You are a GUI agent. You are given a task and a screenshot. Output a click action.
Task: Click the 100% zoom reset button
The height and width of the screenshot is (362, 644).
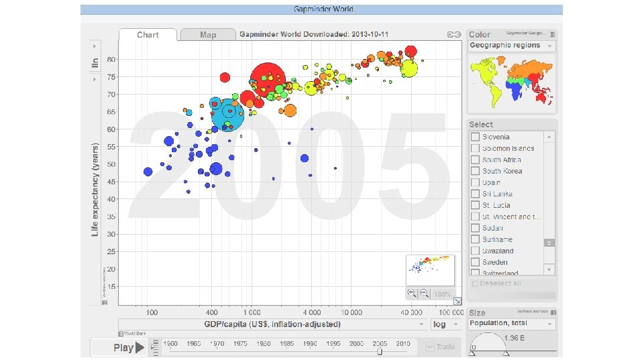[x=442, y=294]
